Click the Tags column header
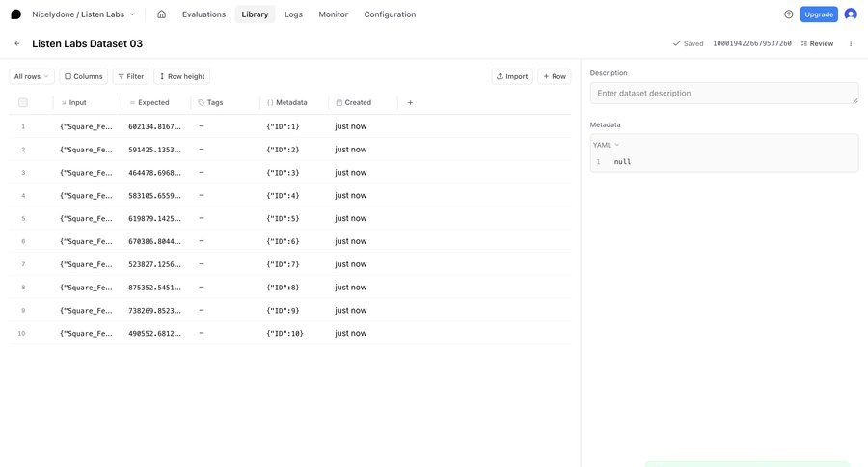868x467 pixels. coord(210,102)
